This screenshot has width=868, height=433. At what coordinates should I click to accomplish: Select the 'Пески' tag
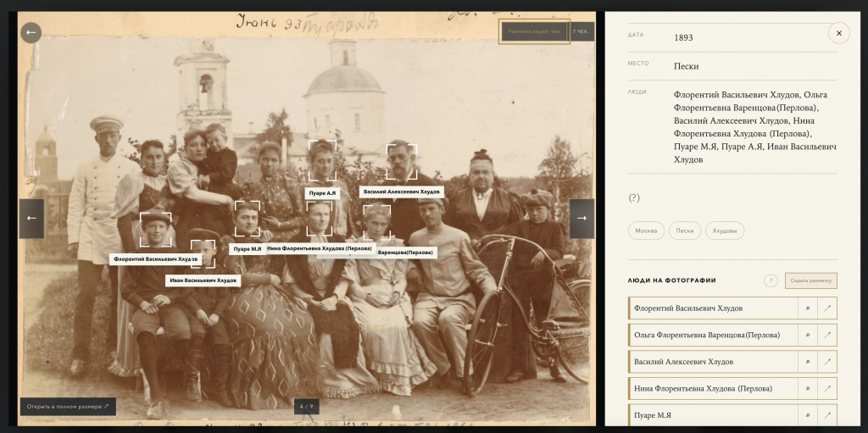[x=685, y=230]
